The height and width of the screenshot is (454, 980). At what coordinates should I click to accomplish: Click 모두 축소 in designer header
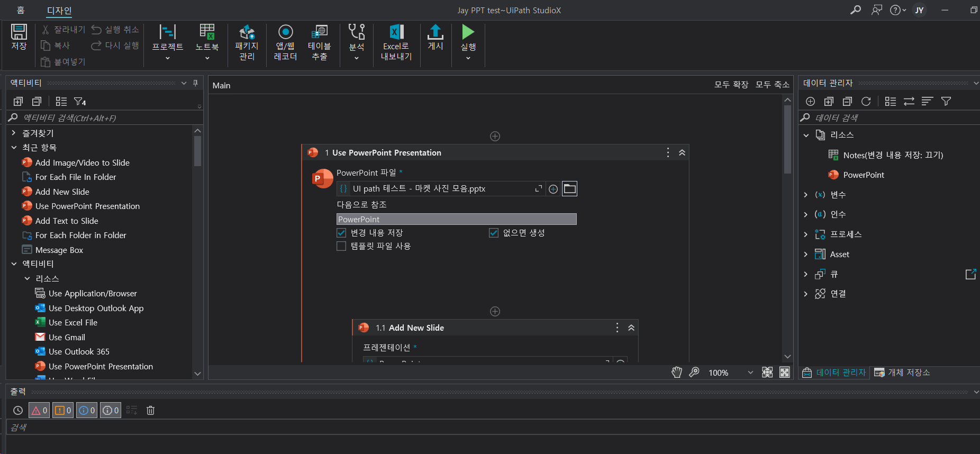click(773, 85)
